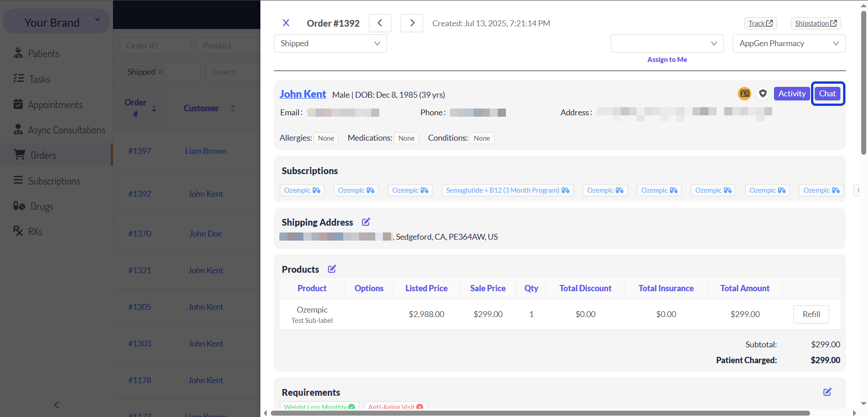Go to next order with right chevron
This screenshot has width=868, height=417.
click(412, 23)
